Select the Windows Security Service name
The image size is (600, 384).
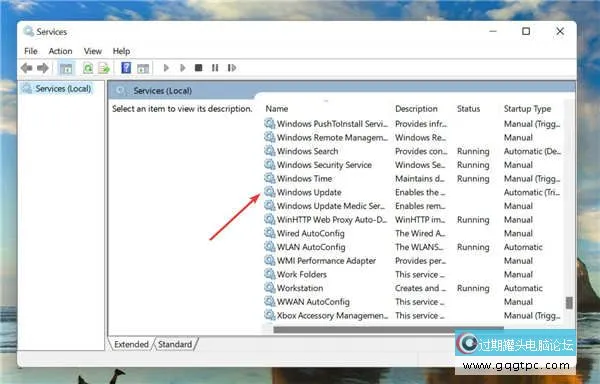(324, 165)
